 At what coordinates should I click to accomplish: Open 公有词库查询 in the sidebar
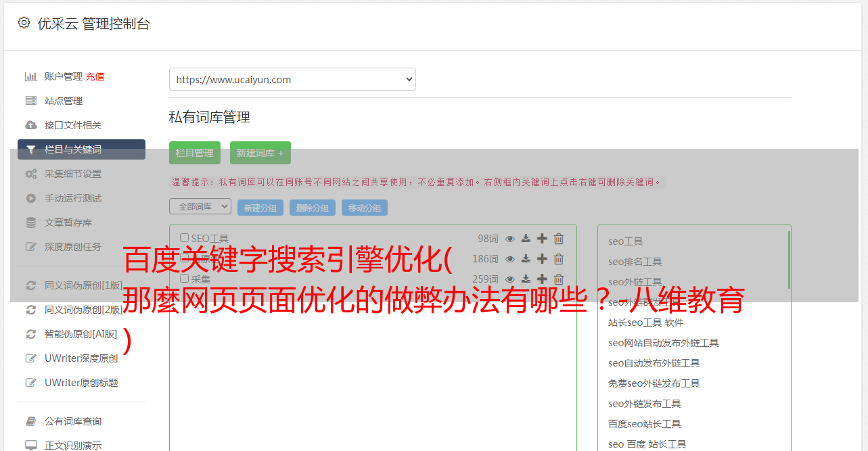coord(73,421)
